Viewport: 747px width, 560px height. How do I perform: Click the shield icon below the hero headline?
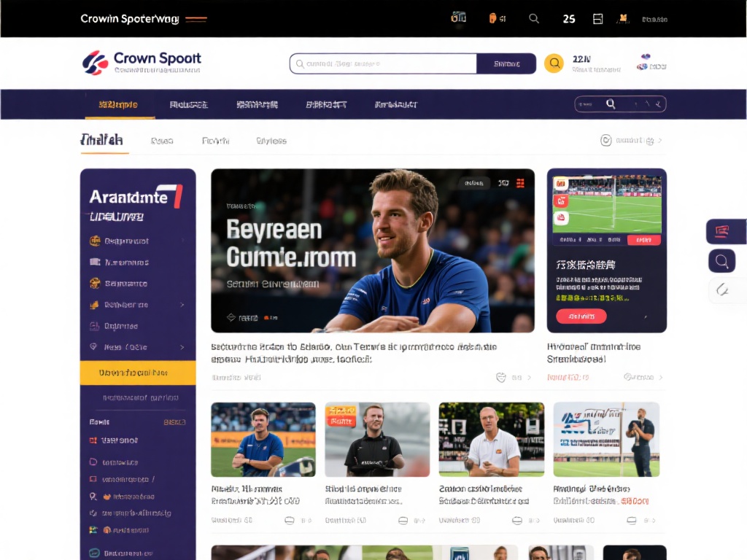coord(501,378)
